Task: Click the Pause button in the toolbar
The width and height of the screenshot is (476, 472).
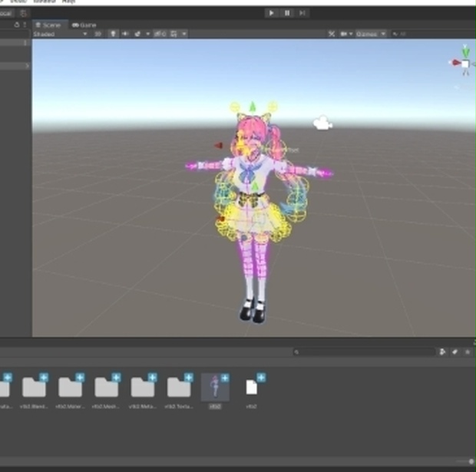Action: pyautogui.click(x=287, y=13)
